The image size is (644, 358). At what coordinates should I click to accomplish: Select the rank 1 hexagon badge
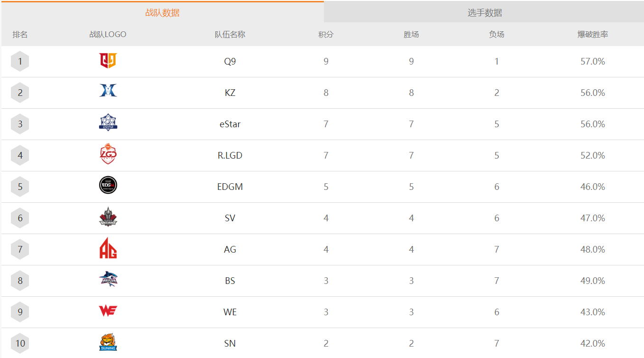[x=20, y=61]
